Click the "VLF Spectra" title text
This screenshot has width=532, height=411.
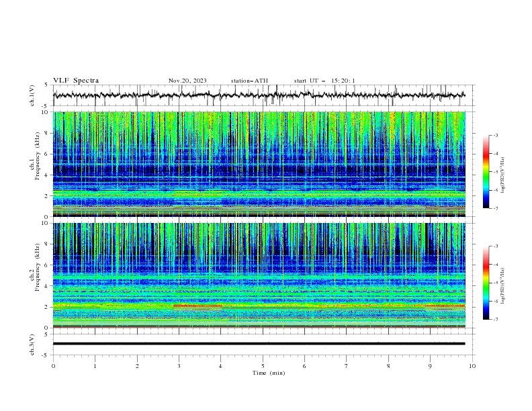tap(76, 81)
